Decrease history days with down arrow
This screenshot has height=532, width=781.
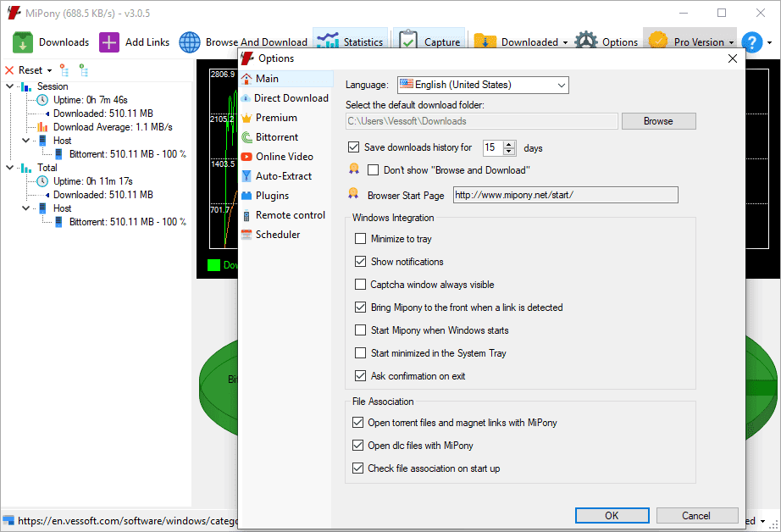tap(509, 152)
